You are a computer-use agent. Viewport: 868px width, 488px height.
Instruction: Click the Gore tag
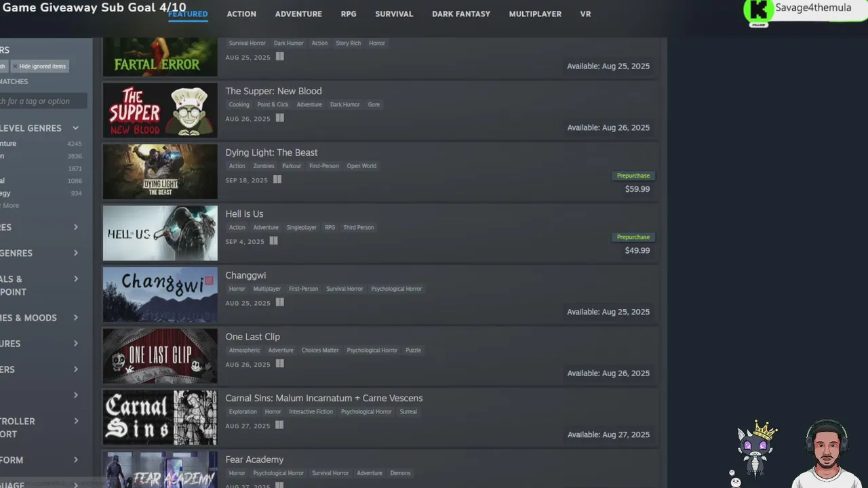click(374, 104)
